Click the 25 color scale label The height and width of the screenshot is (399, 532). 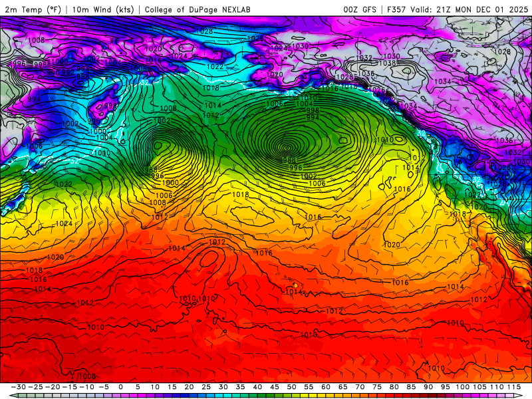tap(206, 387)
